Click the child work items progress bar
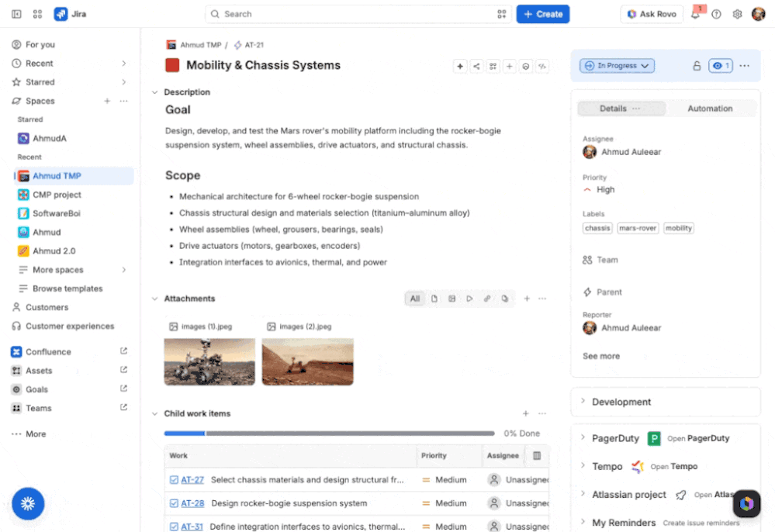The height and width of the screenshot is (532, 775). [x=329, y=434]
